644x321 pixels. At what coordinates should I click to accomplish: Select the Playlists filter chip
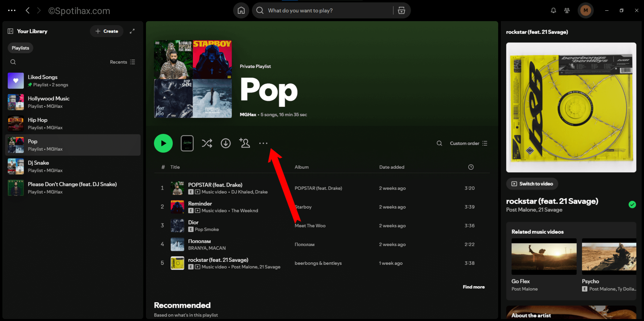(20, 48)
